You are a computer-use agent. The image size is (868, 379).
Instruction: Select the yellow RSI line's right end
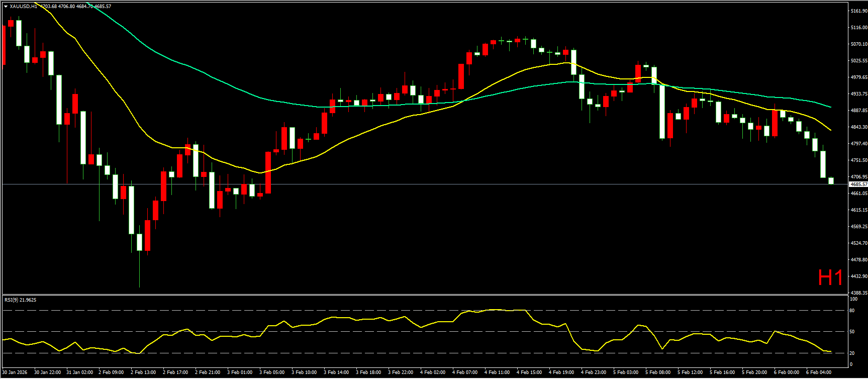830,351
